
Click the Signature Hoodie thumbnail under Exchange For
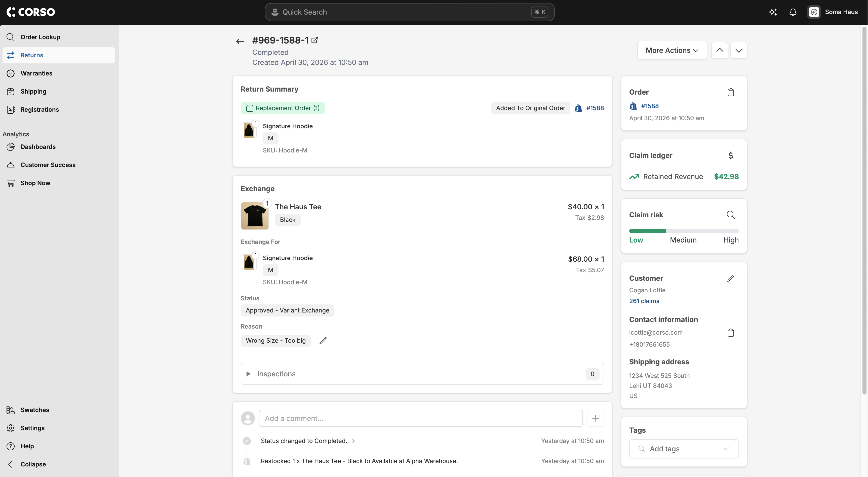coord(249,262)
